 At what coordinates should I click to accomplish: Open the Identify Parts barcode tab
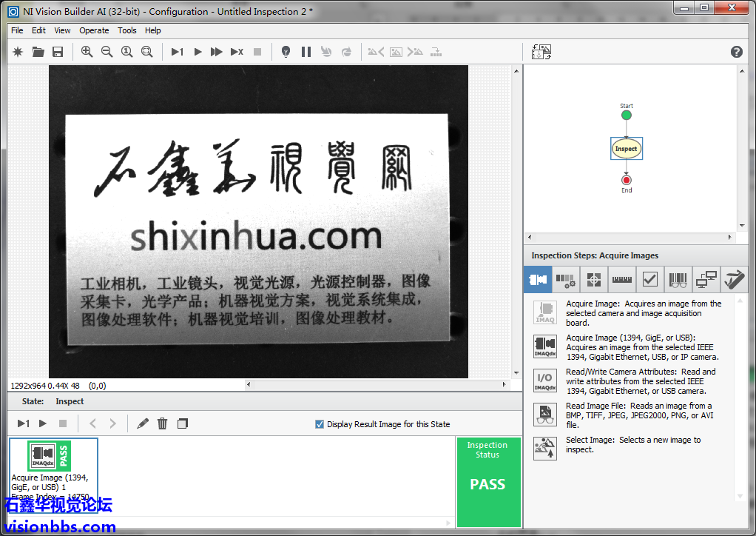coord(678,280)
